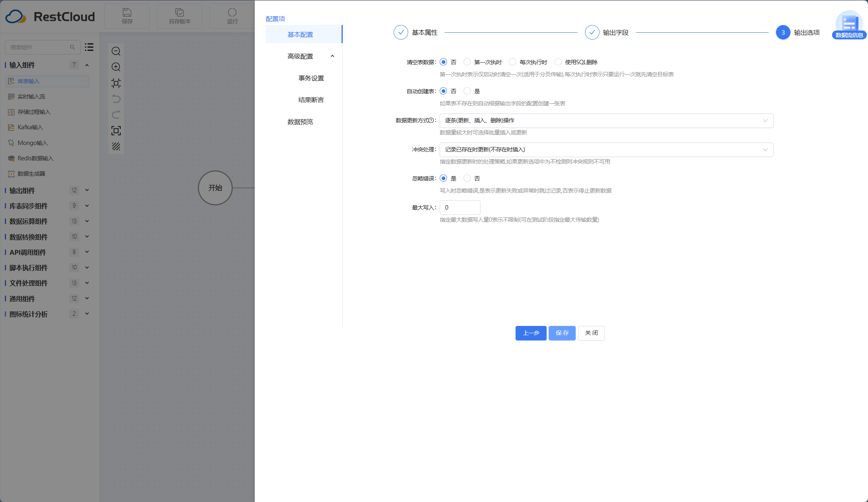Switch to the 基本配置 tab
The width and height of the screenshot is (868, 502).
tap(304, 34)
